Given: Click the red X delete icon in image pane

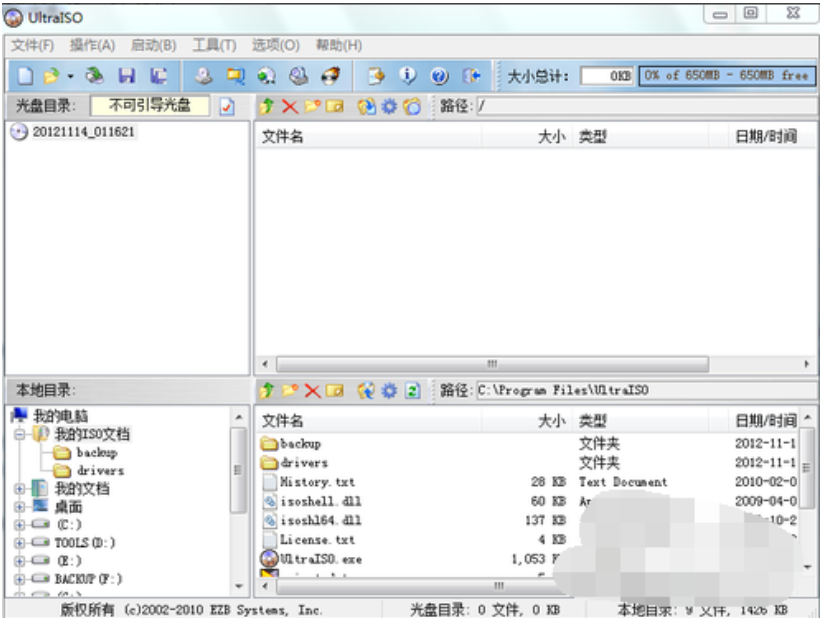Looking at the screenshot, I should (290, 106).
